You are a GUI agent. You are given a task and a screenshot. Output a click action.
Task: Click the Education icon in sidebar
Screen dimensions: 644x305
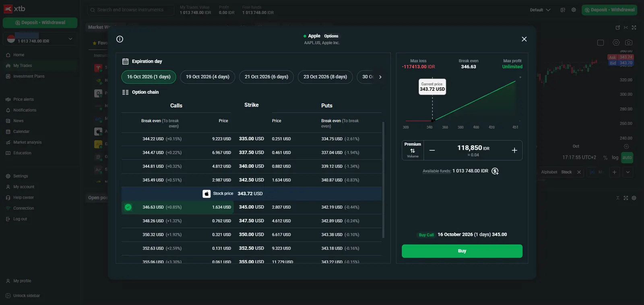(8, 153)
